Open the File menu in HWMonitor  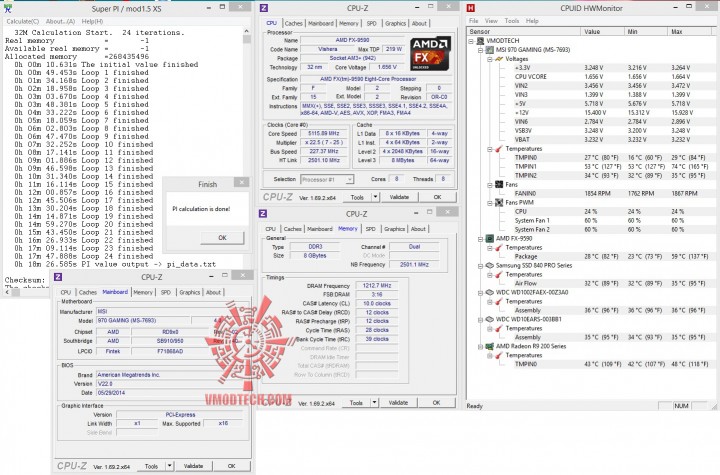click(x=473, y=21)
